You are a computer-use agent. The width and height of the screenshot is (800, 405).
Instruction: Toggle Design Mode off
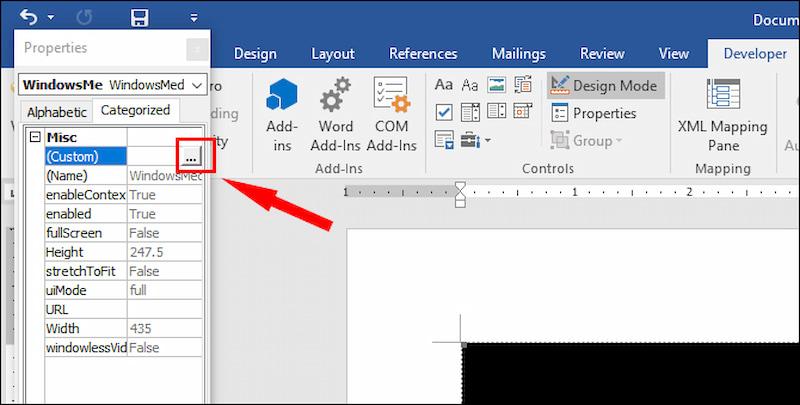[606, 86]
